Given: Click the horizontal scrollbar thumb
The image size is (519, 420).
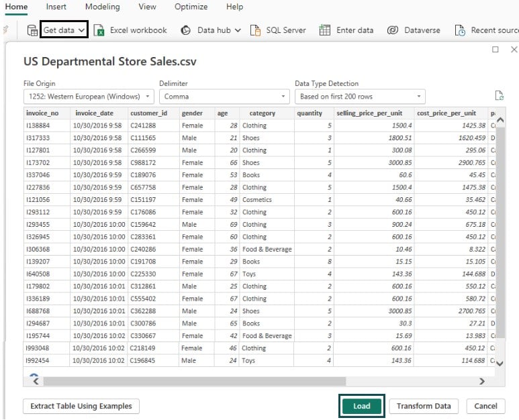Looking at the screenshot, I should tap(195, 381).
